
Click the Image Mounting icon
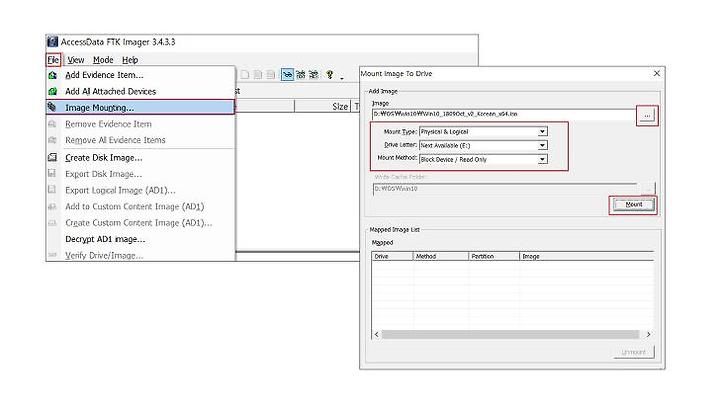click(x=52, y=107)
